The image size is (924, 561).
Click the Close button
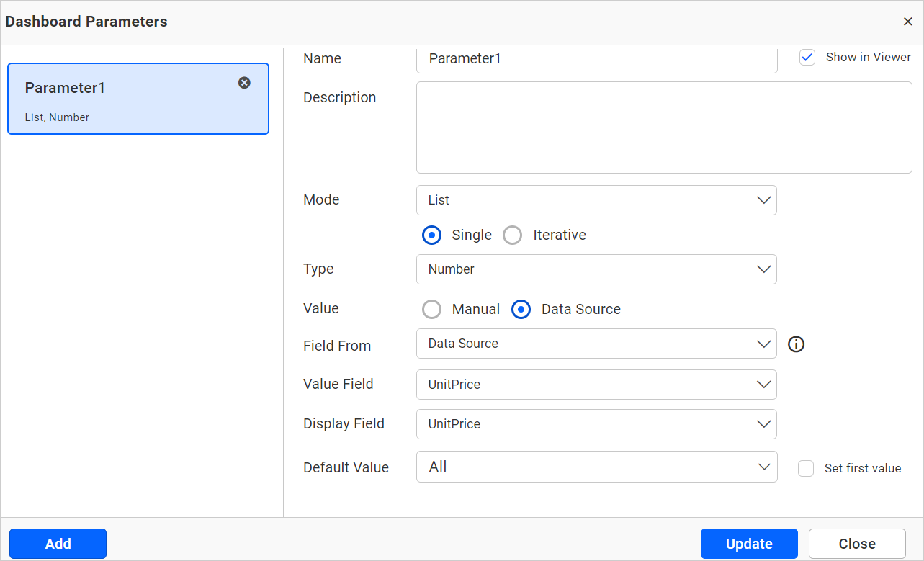pos(856,543)
